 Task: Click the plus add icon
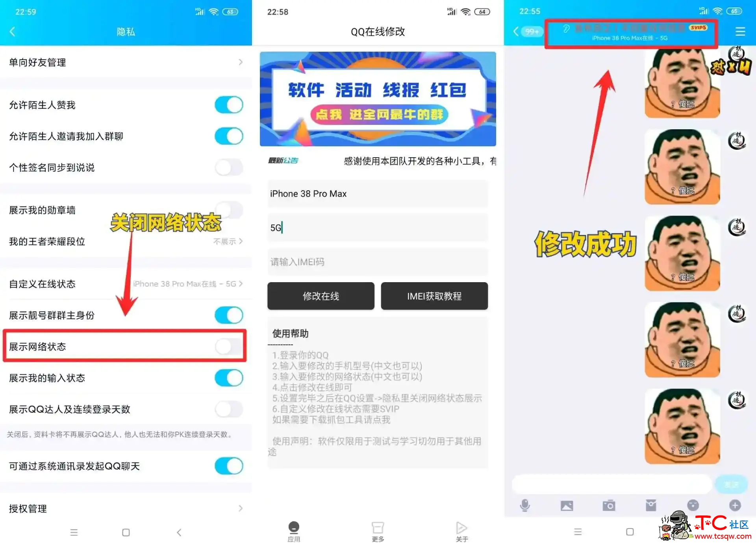click(x=735, y=505)
